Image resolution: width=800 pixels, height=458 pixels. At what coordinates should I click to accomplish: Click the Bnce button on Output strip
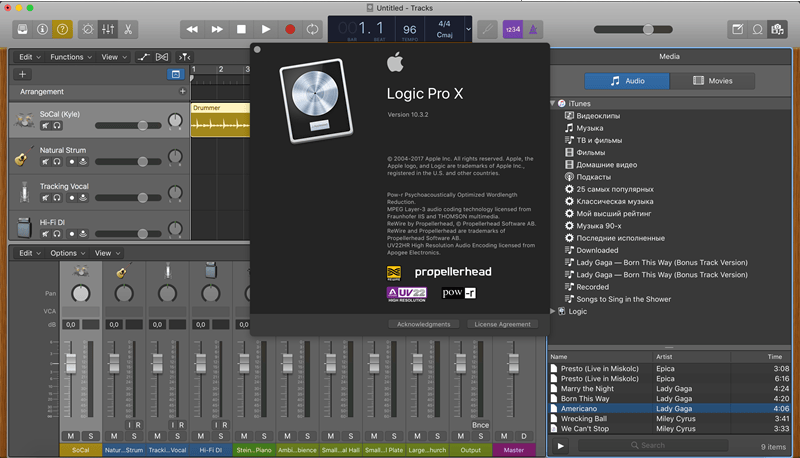tap(480, 425)
